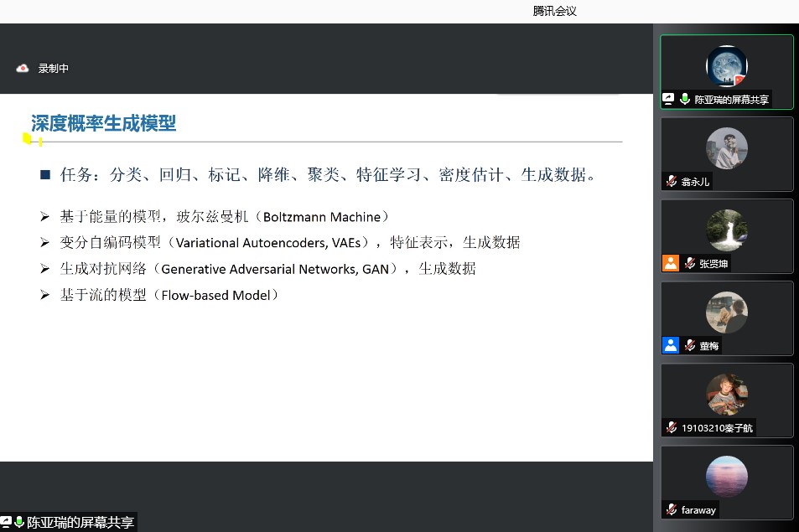Select the waterfall avatar of 张贤坤
This screenshot has height=532, width=799.
coord(726,230)
